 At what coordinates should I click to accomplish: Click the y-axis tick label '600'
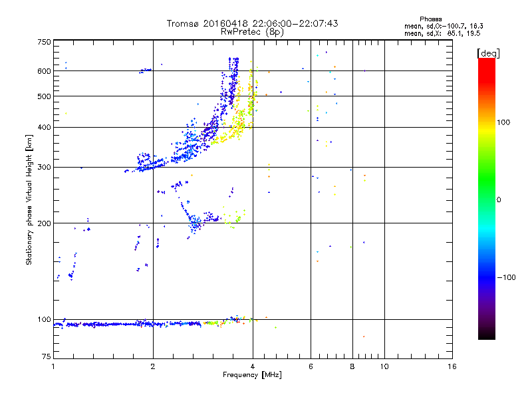44,71
